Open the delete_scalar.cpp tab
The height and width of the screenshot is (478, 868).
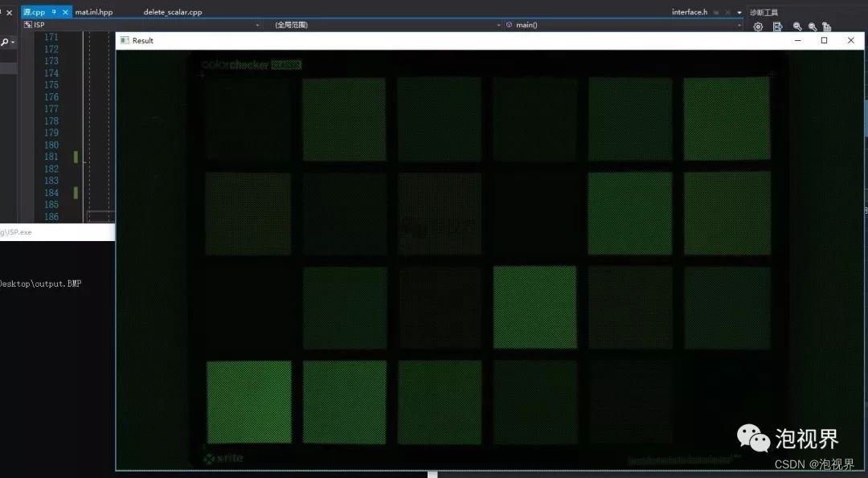click(173, 11)
